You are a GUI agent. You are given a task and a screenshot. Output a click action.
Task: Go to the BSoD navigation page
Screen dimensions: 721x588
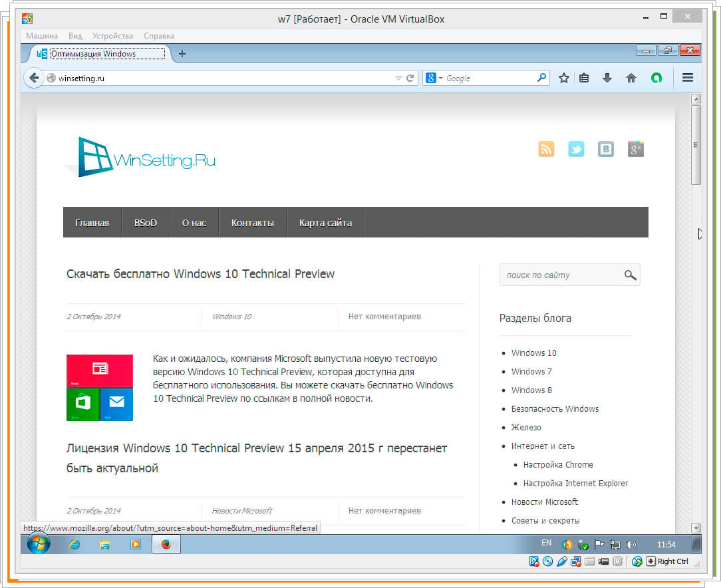(146, 223)
